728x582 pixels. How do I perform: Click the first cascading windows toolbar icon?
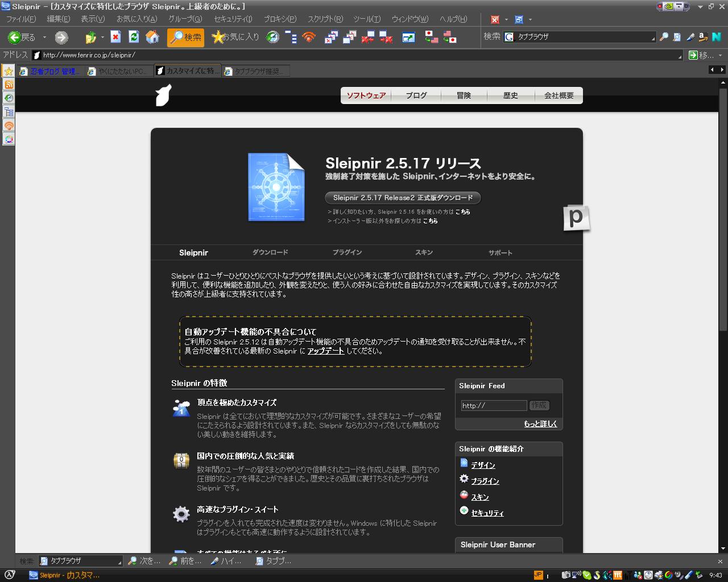pyautogui.click(x=331, y=37)
